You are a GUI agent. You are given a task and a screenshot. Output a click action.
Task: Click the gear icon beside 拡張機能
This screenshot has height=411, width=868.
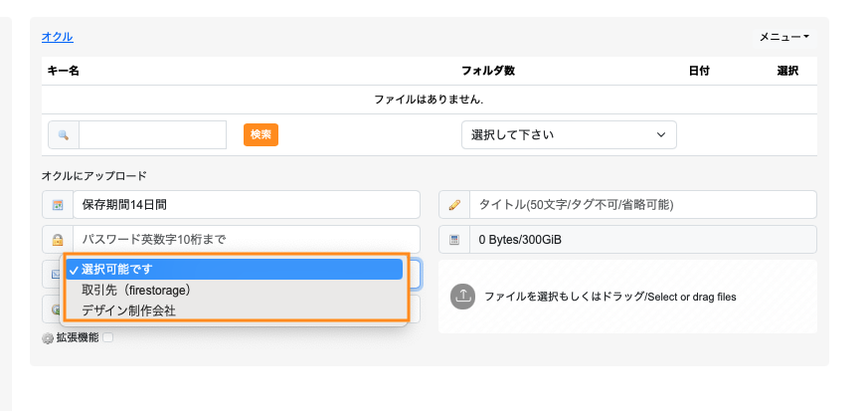(x=48, y=338)
